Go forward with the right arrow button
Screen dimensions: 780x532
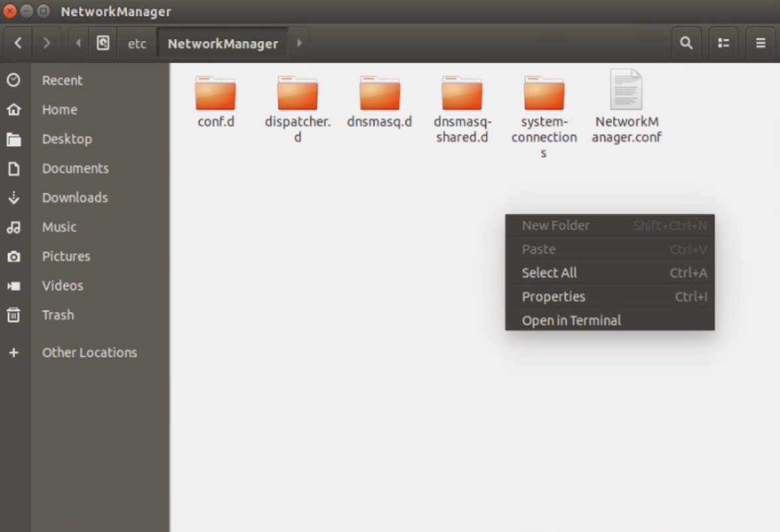click(46, 43)
